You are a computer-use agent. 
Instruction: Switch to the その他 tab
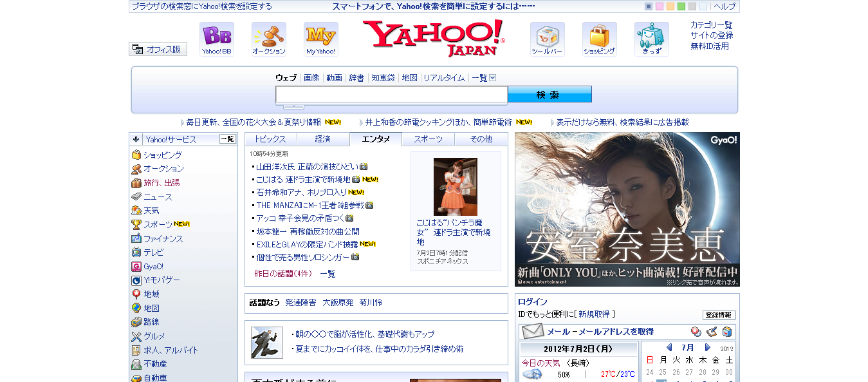(481, 139)
